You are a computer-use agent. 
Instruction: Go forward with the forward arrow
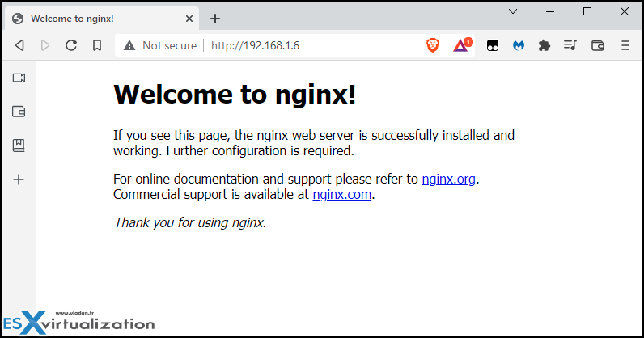pos(45,45)
